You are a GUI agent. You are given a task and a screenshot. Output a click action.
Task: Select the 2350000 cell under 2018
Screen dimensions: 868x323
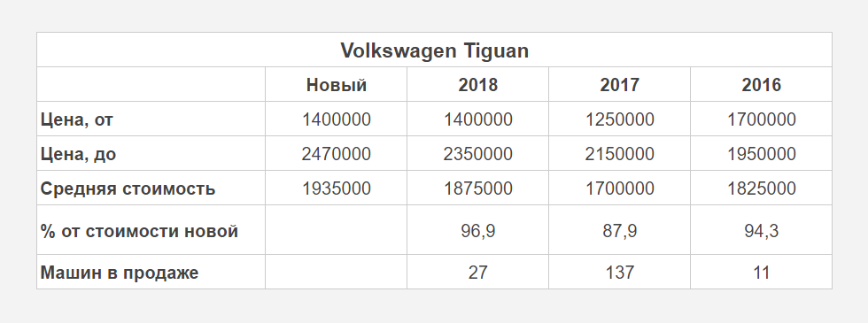pos(477,154)
